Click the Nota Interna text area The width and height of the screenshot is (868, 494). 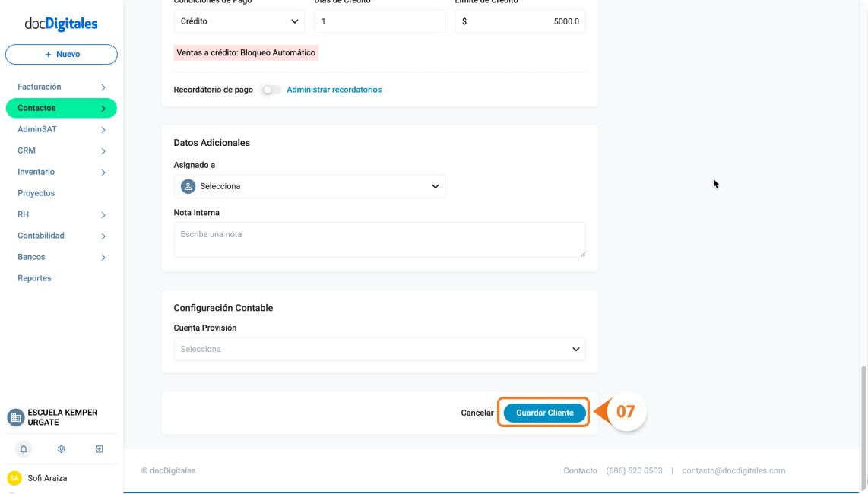coord(379,240)
